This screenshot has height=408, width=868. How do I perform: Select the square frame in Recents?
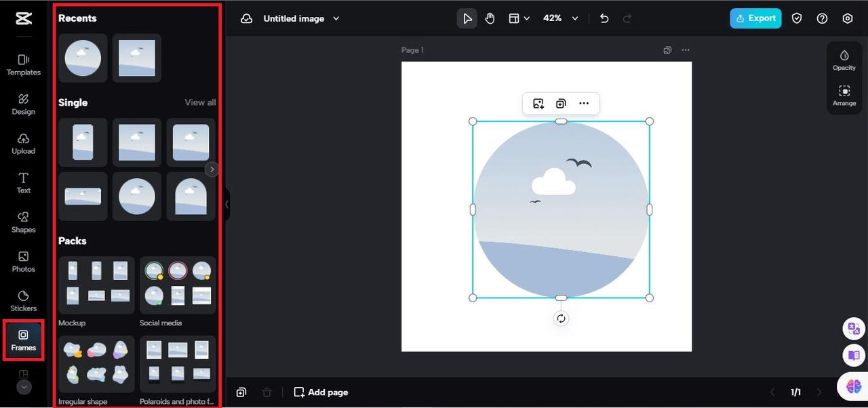pyautogui.click(x=137, y=58)
